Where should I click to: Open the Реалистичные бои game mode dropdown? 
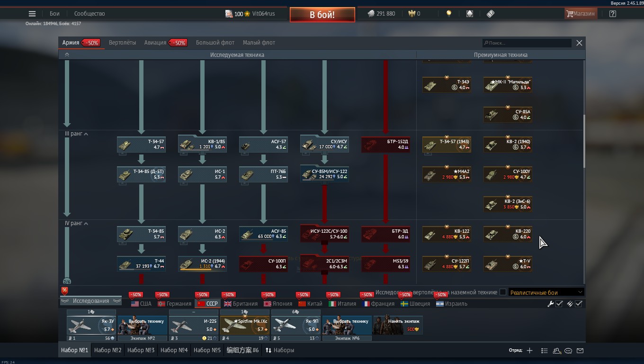546,292
